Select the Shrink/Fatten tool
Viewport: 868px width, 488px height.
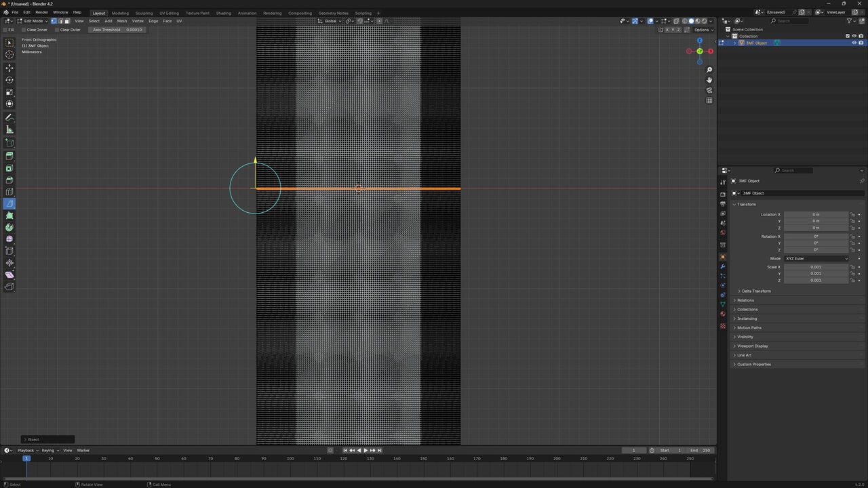pos(9,263)
